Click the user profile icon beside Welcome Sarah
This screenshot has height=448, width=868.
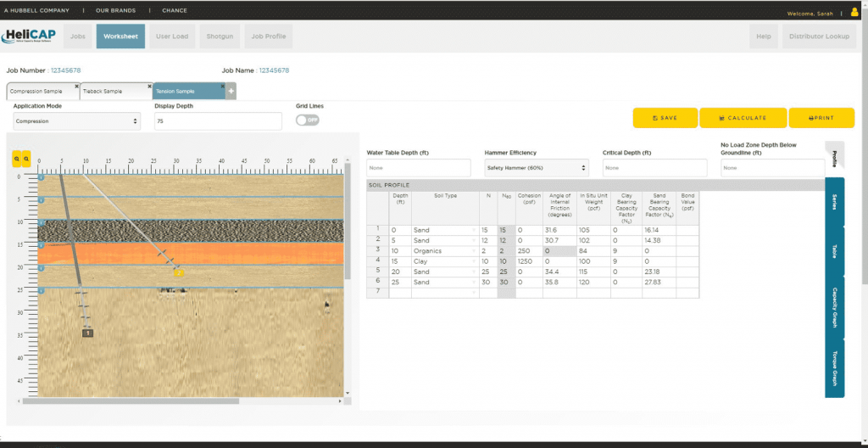click(854, 13)
